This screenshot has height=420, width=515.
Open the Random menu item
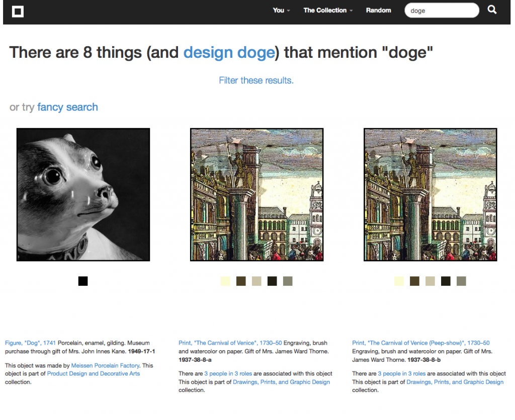tap(378, 11)
